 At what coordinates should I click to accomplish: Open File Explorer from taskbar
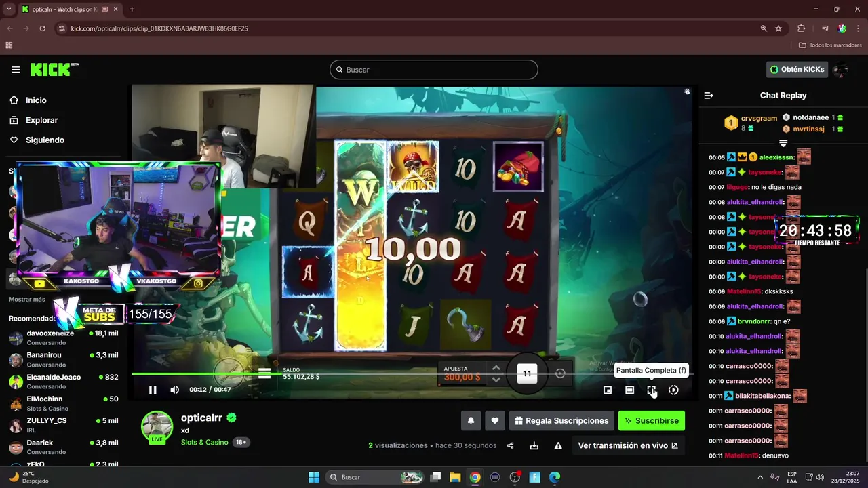pyautogui.click(x=455, y=477)
